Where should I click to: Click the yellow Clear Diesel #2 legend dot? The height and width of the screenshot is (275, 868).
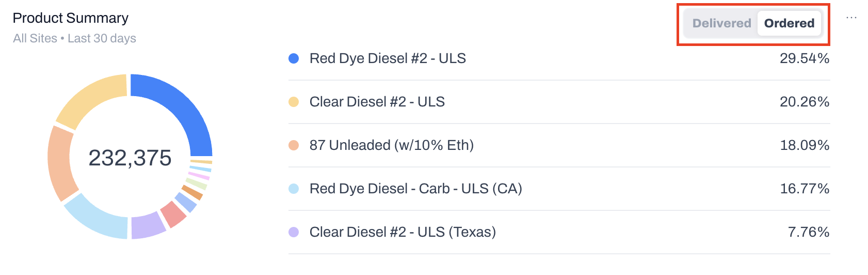(x=294, y=102)
